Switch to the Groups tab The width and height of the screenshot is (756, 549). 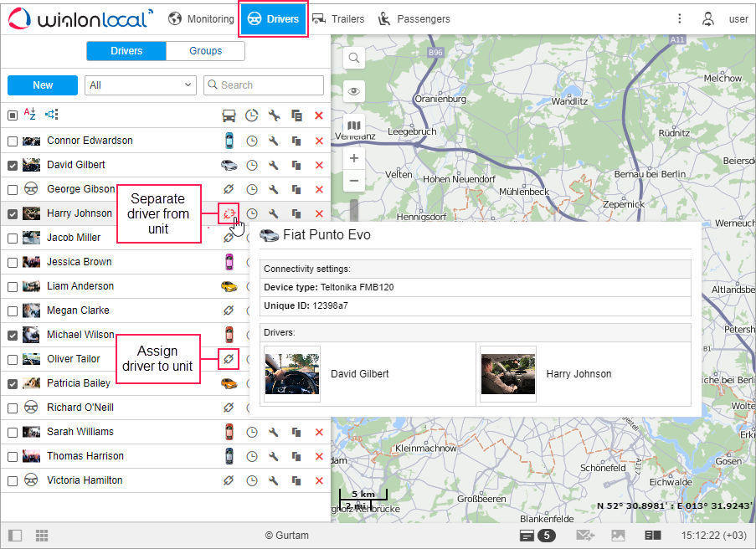click(205, 51)
